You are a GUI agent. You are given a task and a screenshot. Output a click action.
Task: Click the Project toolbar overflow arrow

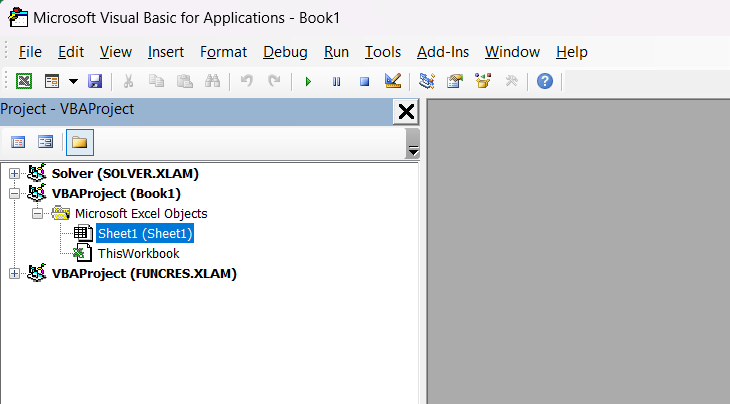click(412, 150)
